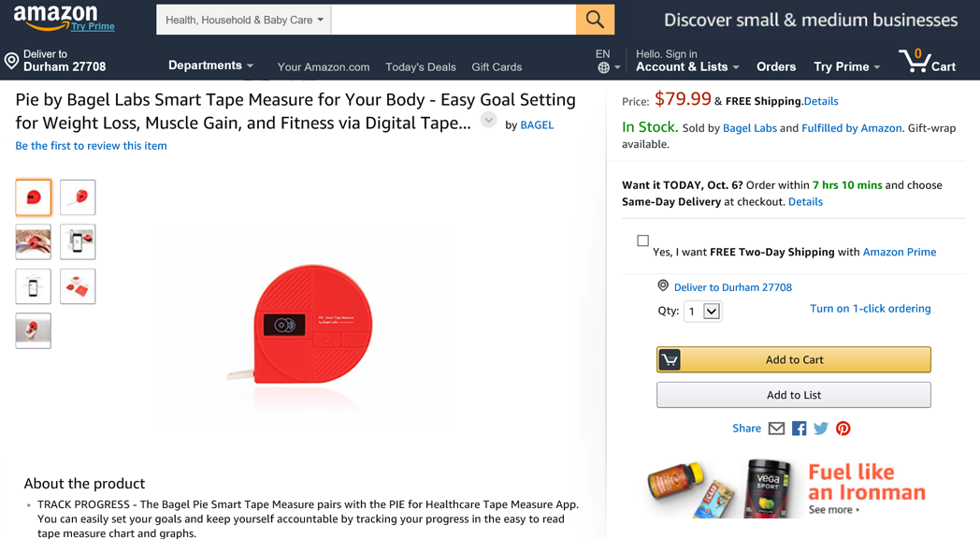This screenshot has height=539, width=980.
Task: Share product on Twitter icon
Action: point(821,429)
